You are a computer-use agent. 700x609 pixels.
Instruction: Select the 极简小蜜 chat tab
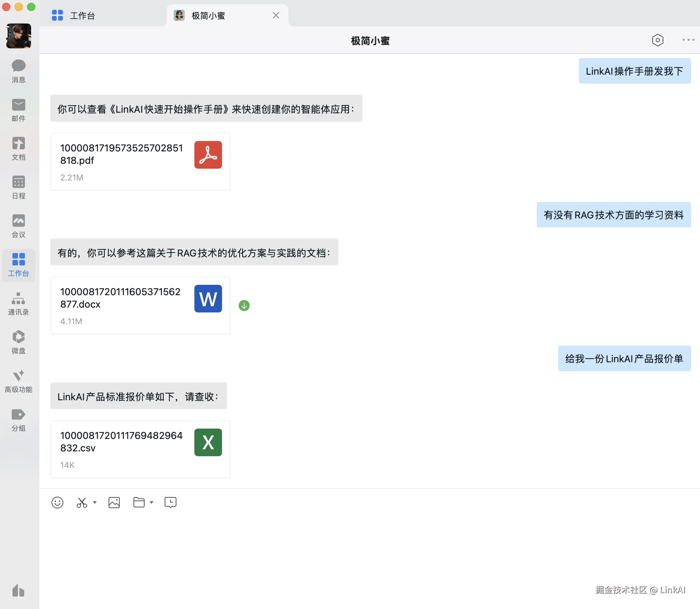208,16
